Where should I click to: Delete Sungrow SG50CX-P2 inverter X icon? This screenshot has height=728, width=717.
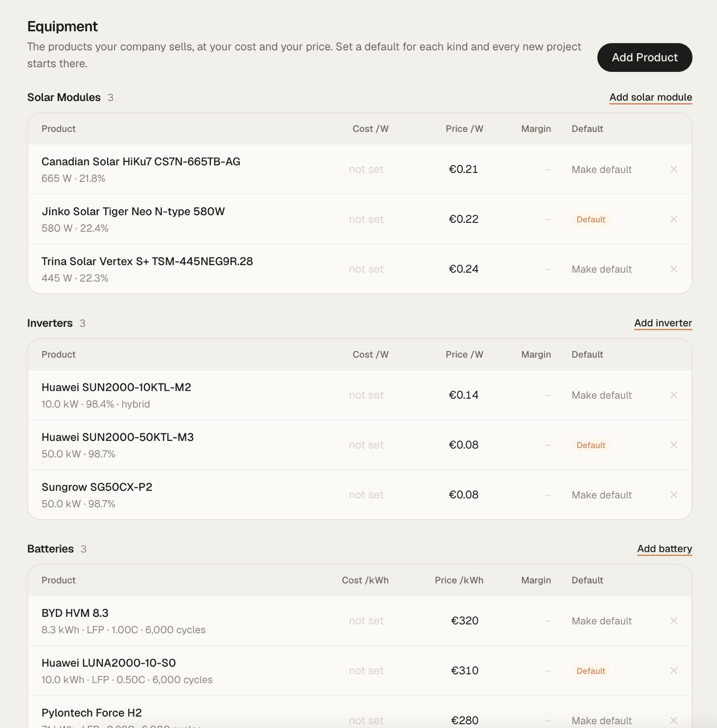coord(674,495)
